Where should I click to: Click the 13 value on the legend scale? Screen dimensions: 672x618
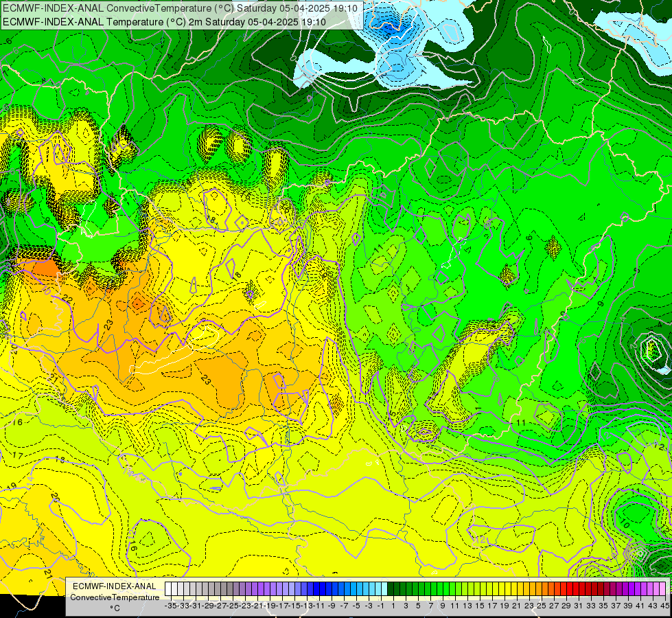click(467, 606)
